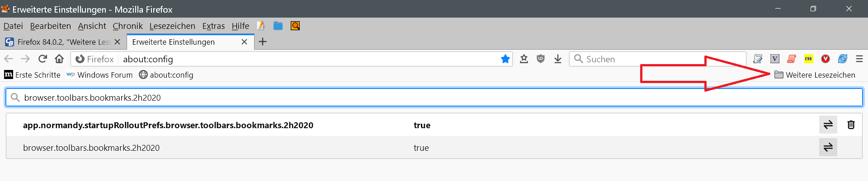Click the uBlock Origin shield icon
The width and height of the screenshot is (868, 181).
coord(541,59)
